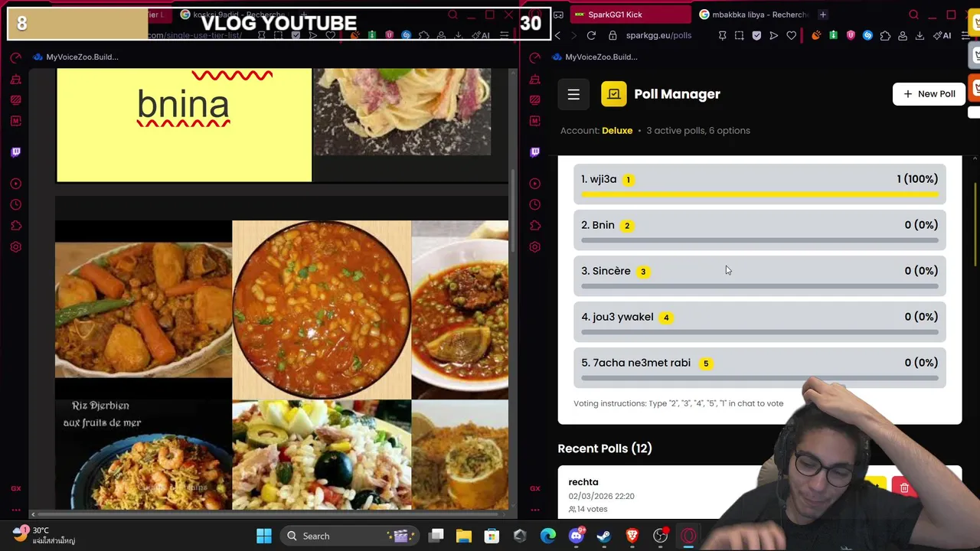Click the green extension icon in SparkGG toolbar

point(833,35)
